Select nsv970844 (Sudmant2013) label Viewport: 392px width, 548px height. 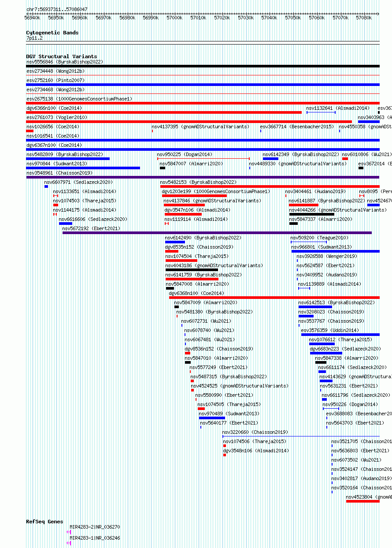pyautogui.click(x=56, y=164)
